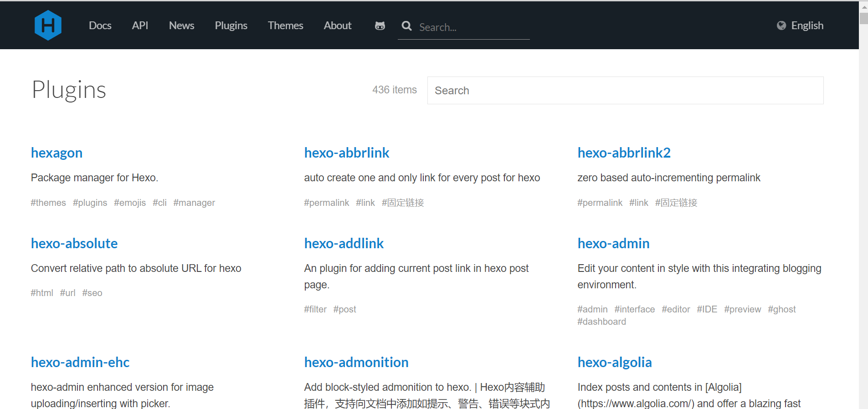Open the API menu item

[x=140, y=26]
